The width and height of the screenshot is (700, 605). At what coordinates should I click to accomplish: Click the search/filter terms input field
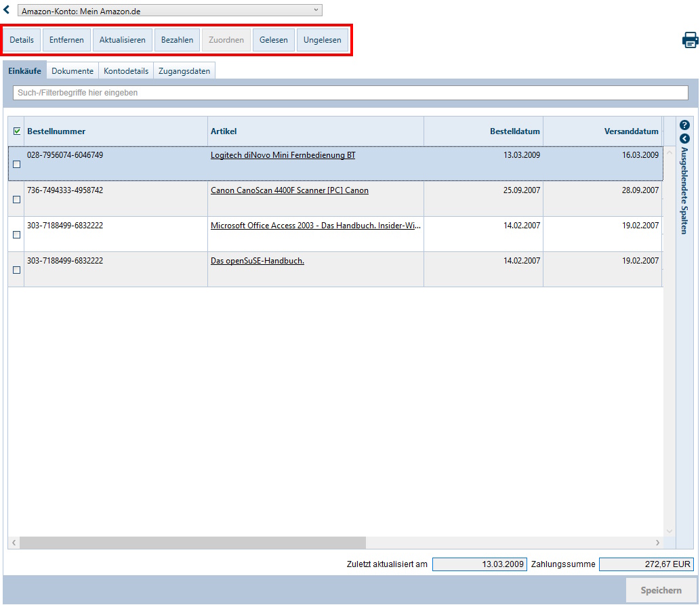350,92
